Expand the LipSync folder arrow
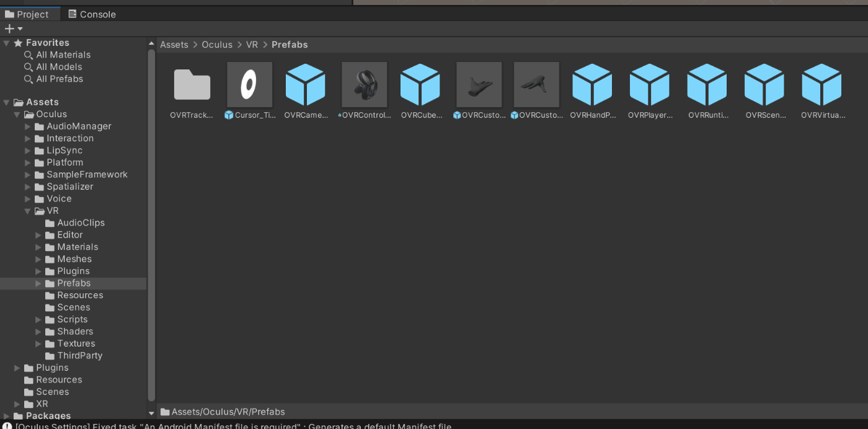This screenshot has height=429, width=868. coord(27,151)
